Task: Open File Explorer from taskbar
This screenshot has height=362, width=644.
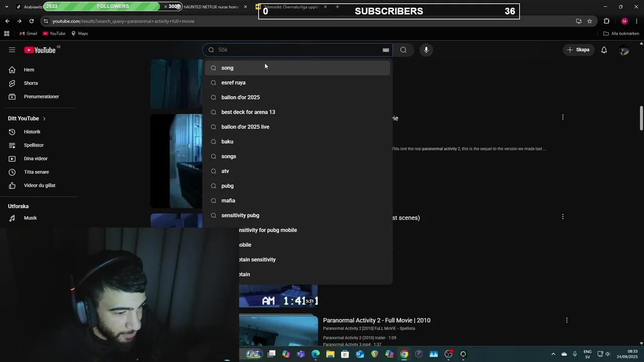Action: point(330,354)
